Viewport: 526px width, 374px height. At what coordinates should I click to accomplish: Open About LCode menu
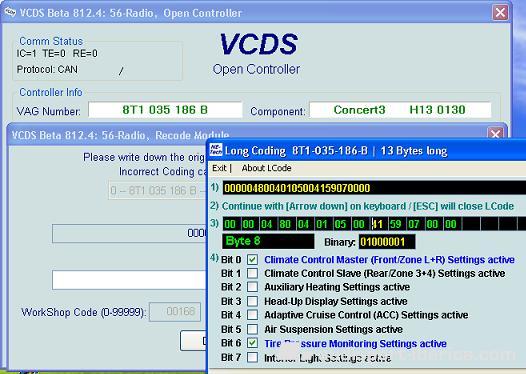click(266, 168)
